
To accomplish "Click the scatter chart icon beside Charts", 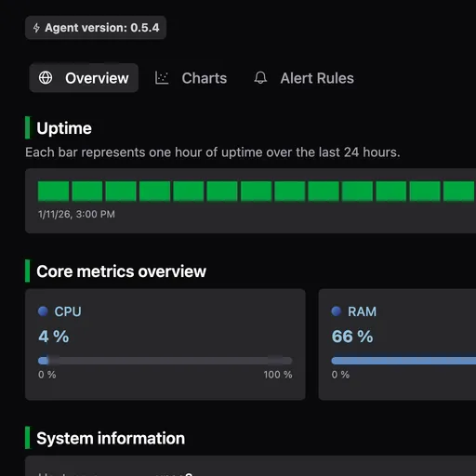I will click(162, 78).
